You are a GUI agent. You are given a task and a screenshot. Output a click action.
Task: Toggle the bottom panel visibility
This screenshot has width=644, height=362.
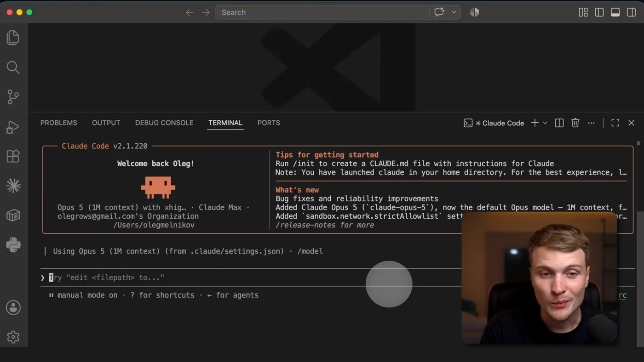point(615,12)
